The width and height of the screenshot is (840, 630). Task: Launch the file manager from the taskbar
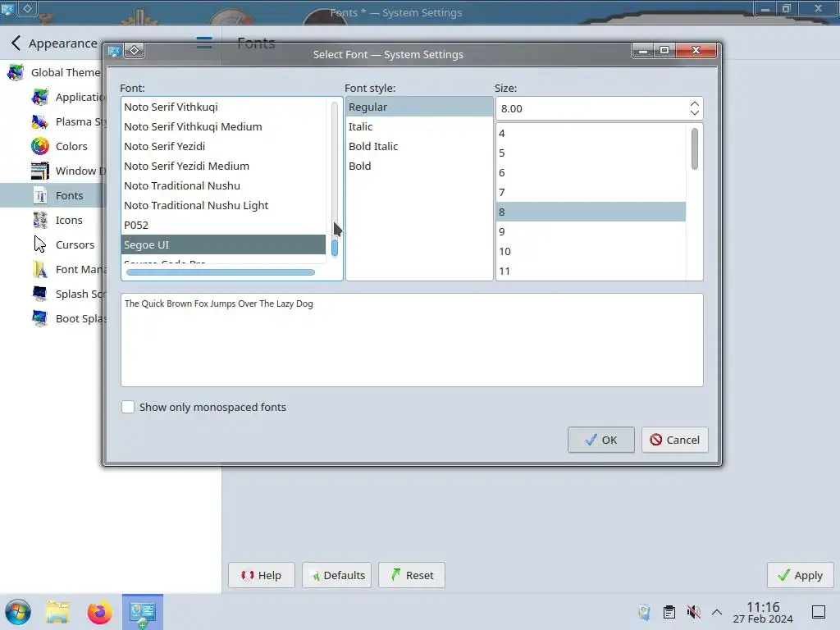point(57,612)
